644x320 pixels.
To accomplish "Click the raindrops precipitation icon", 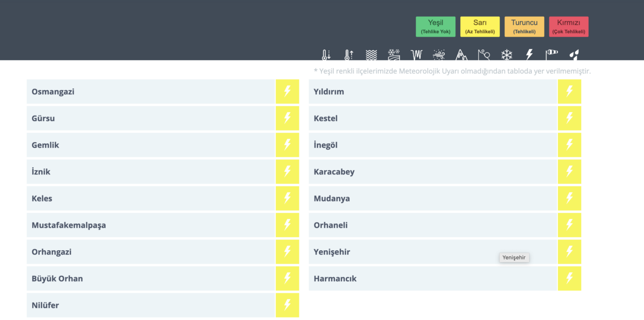I will click(574, 55).
